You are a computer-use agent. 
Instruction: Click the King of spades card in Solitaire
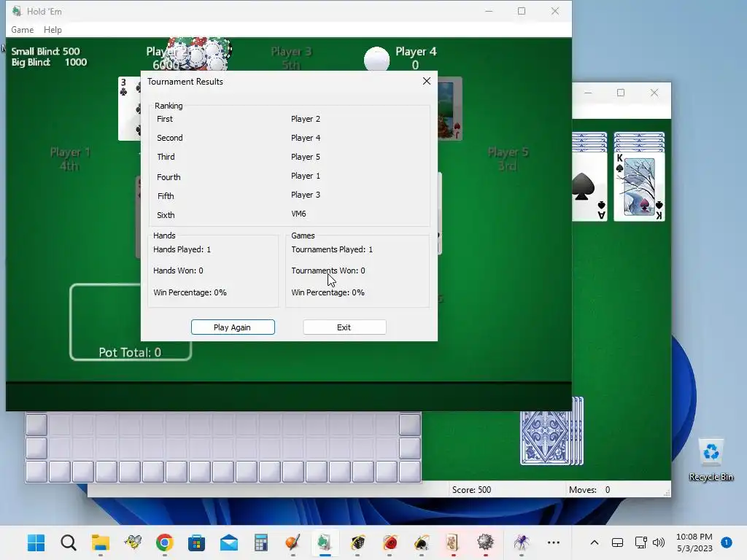[639, 186]
